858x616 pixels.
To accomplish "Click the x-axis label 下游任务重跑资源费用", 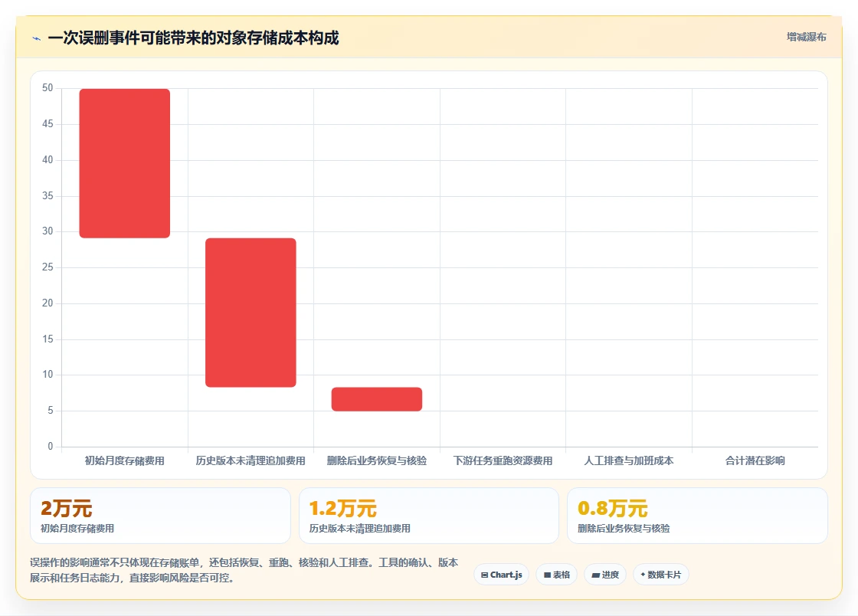I will (x=503, y=460).
